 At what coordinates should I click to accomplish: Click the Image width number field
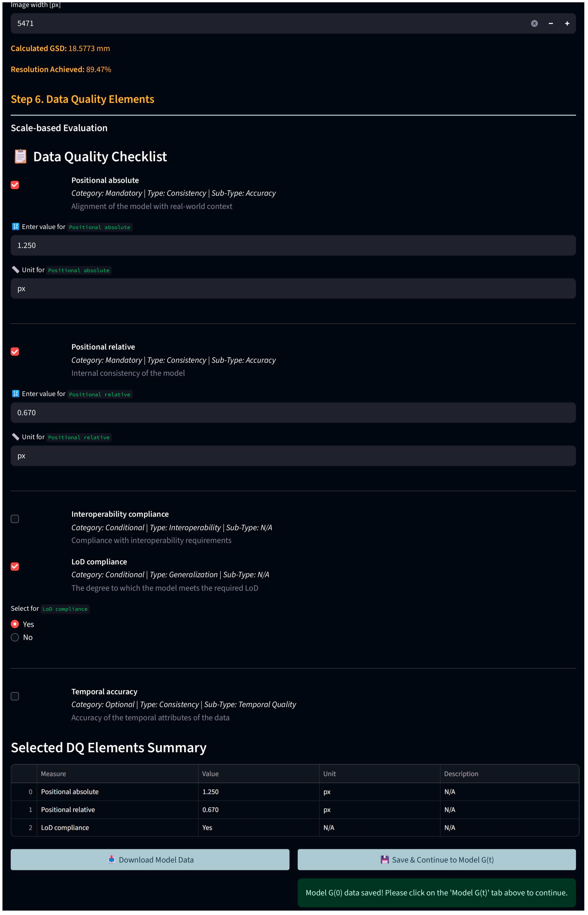click(x=267, y=24)
